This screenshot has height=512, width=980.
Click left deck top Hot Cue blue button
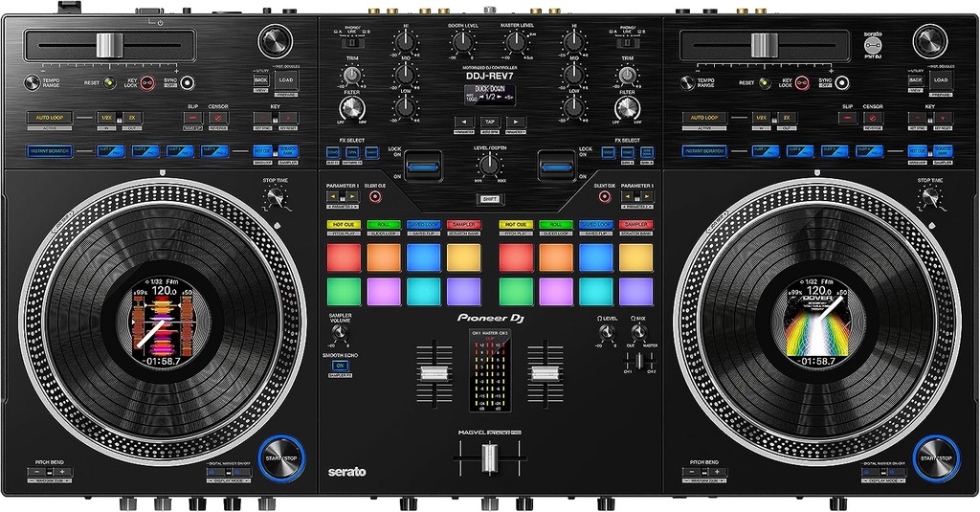tap(262, 151)
